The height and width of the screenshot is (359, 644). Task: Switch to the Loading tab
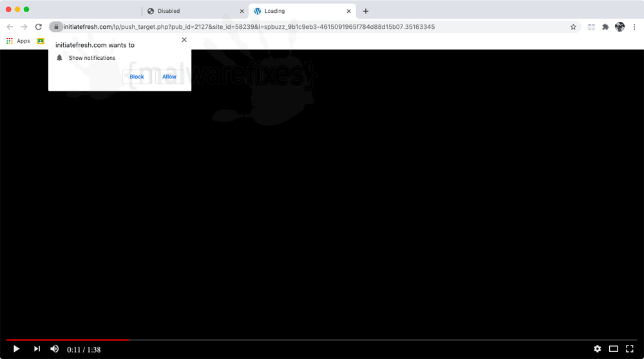tap(302, 11)
